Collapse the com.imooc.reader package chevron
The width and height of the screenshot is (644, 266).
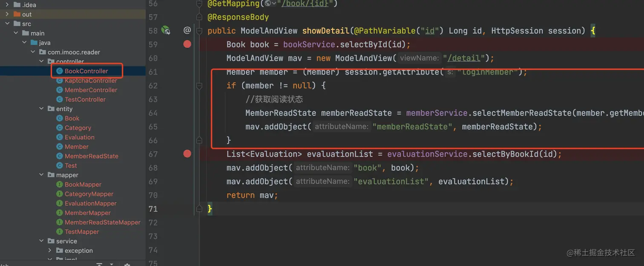point(33,52)
